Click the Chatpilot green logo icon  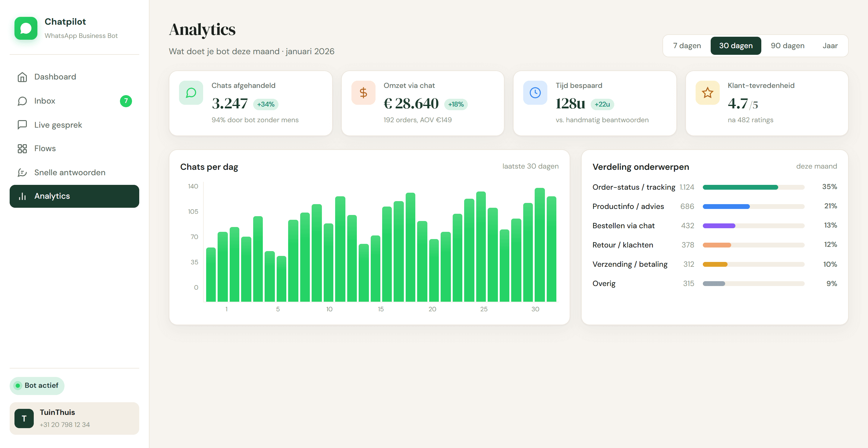(26, 28)
